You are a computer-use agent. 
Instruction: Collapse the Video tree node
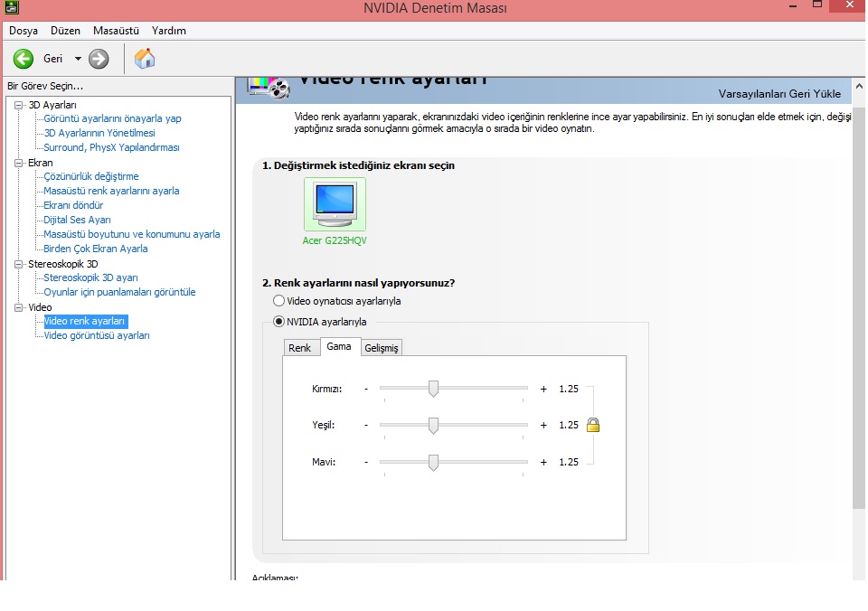coord(18,307)
